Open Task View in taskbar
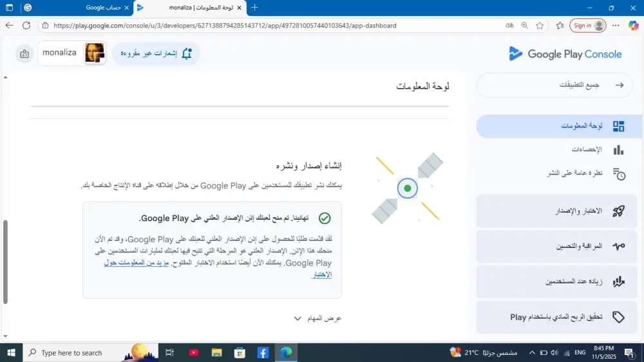 [x=169, y=352]
